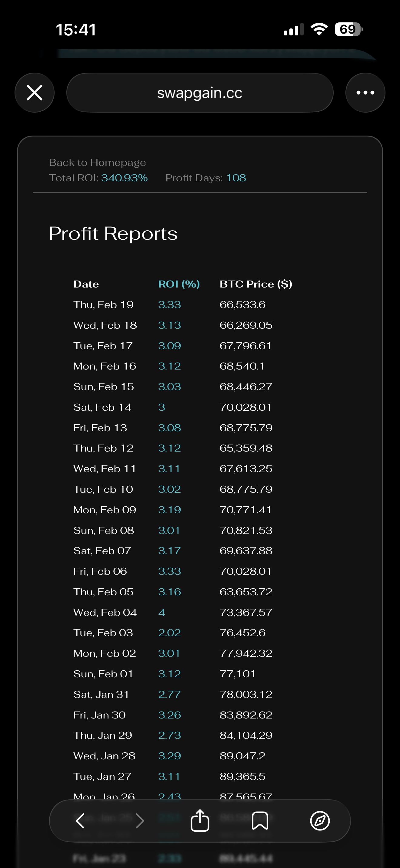400x868 pixels.
Task: Tap the battery indicator showing 69
Action: (x=348, y=29)
